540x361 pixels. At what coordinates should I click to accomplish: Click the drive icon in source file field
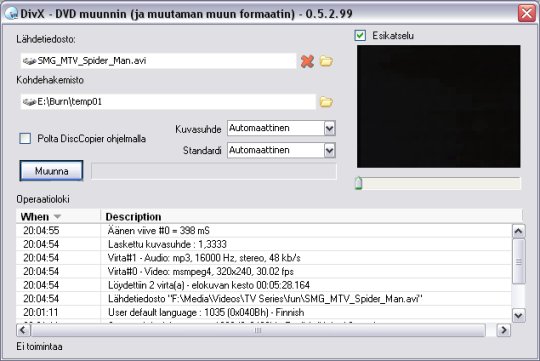30,61
